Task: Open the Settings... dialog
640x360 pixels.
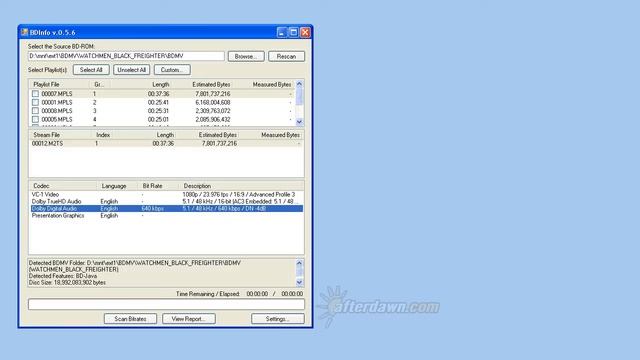Action: [278, 319]
